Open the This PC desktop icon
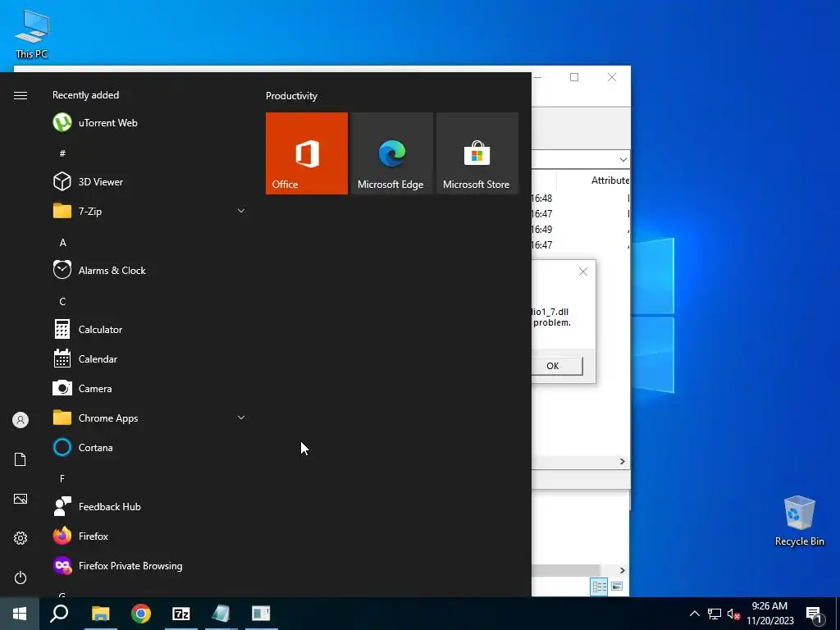 coord(32,34)
